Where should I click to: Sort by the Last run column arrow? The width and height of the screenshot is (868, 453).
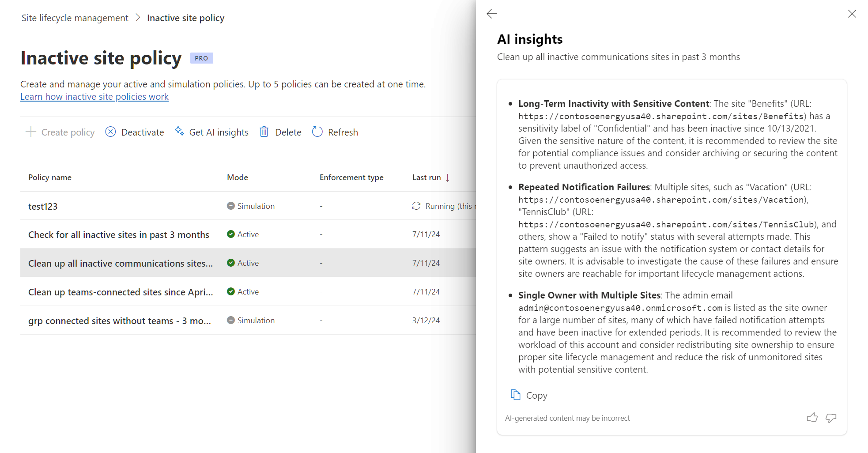coord(447,177)
